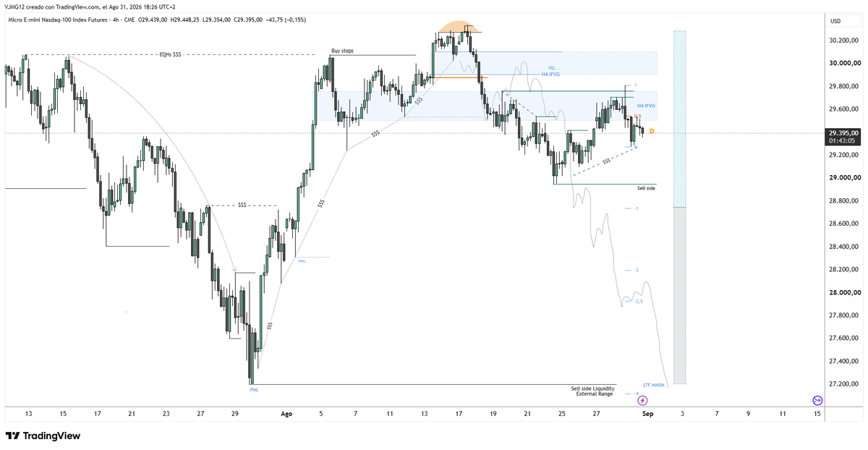868x450 pixels.
Task: Click the 23 date label on time axis
Action: click(166, 413)
